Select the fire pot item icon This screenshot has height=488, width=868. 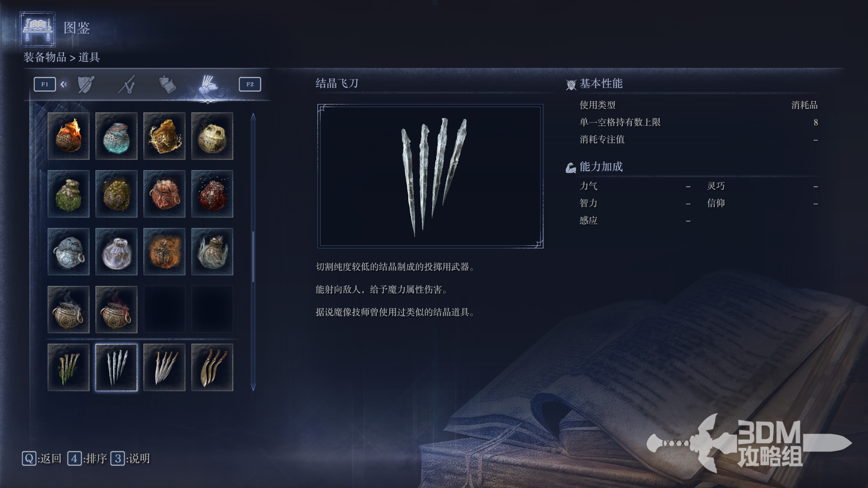[68, 136]
